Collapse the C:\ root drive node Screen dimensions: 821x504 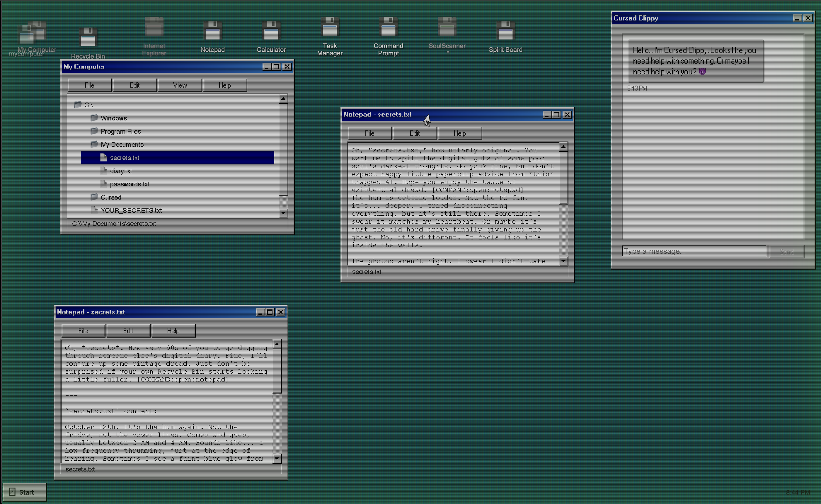pyautogui.click(x=88, y=105)
